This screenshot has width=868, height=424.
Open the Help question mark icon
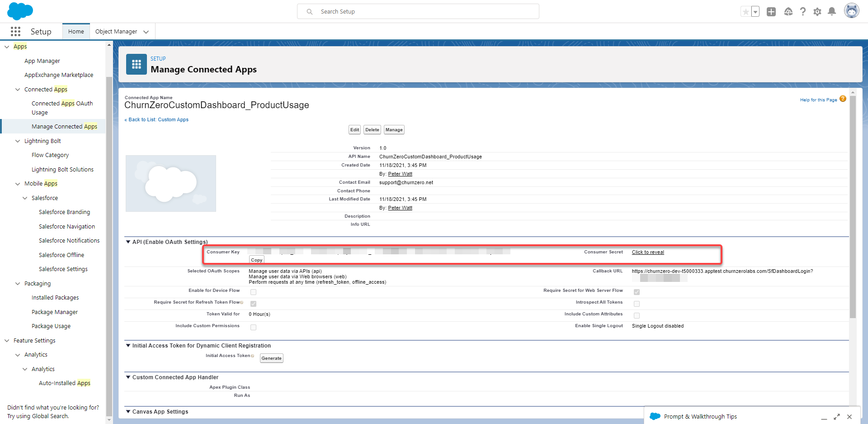pyautogui.click(x=803, y=12)
